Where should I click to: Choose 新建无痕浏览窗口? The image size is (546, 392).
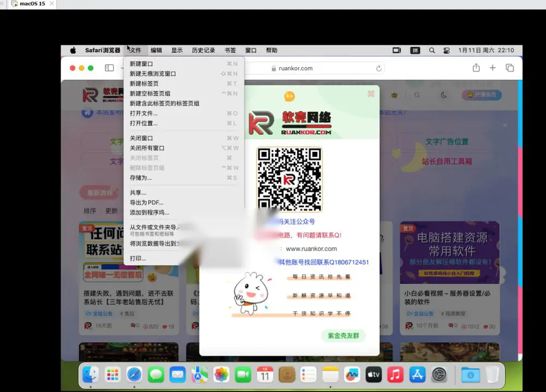[184, 74]
